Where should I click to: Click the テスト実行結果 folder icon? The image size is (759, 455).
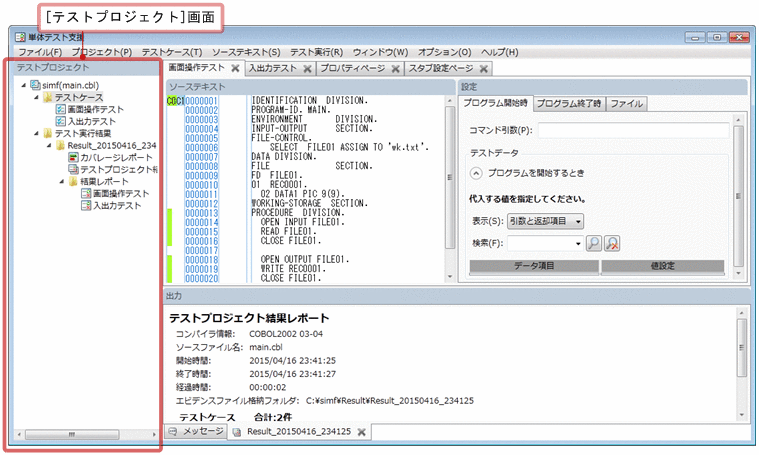pos(47,133)
